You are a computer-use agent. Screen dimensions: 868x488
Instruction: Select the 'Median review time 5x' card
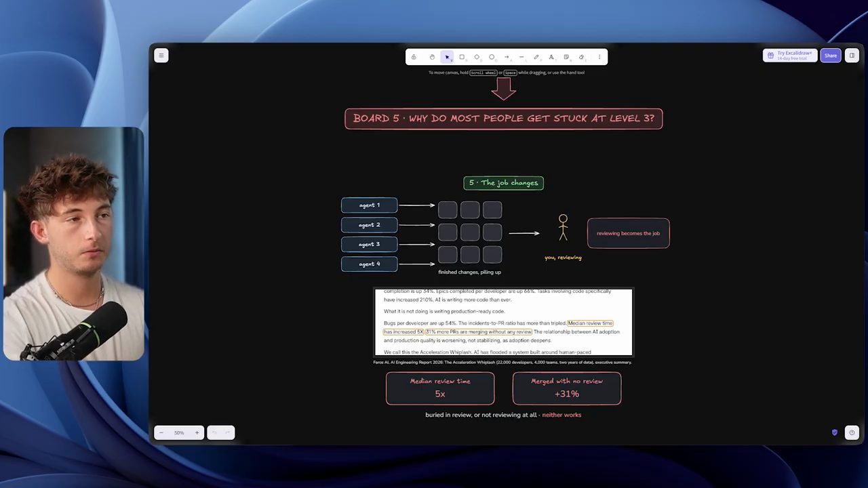pyautogui.click(x=440, y=388)
